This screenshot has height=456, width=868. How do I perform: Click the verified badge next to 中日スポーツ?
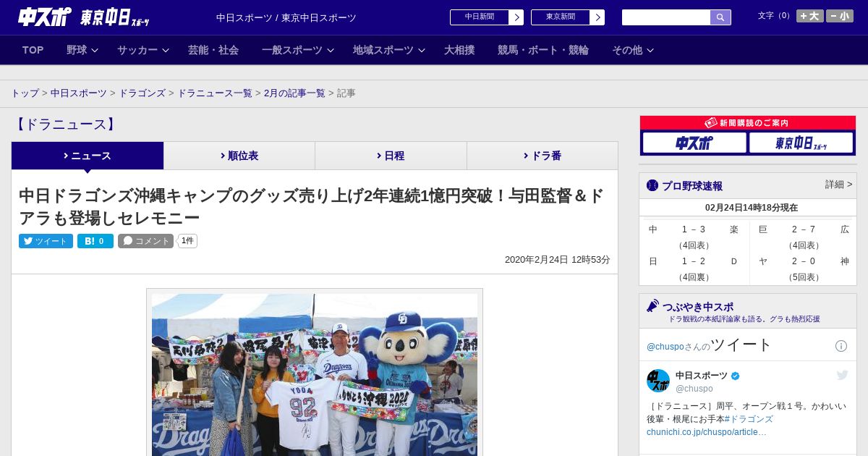(x=736, y=376)
